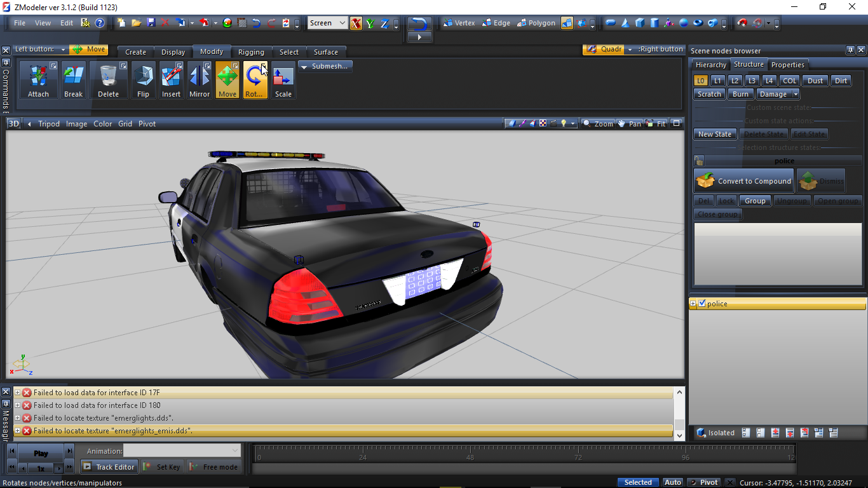
Task: Activate the Mirror tool
Action: 199,80
